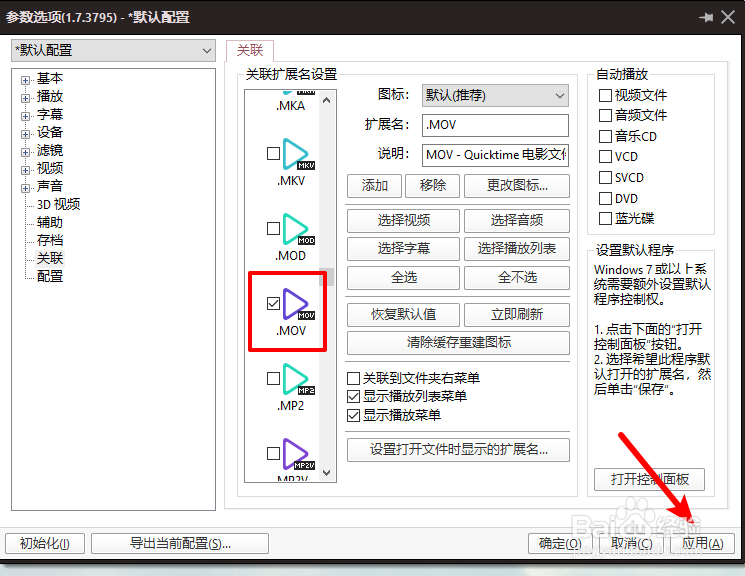This screenshot has height=576, width=745.
Task: Check the .MP2 extension checkbox
Action: coord(273,378)
